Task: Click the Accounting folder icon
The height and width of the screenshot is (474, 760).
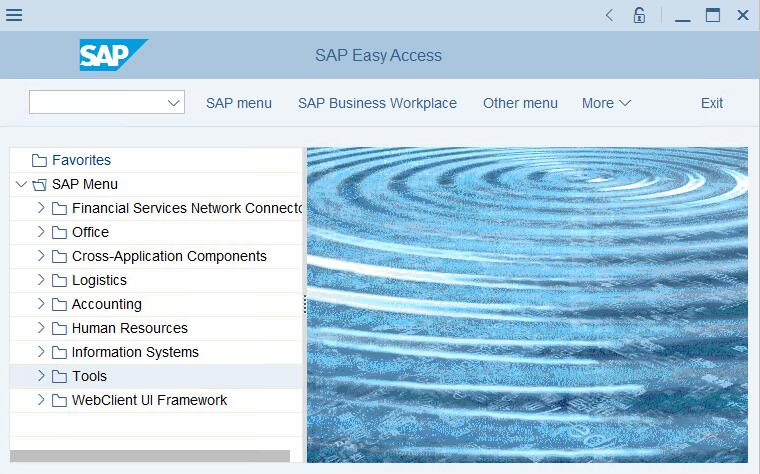Action: click(59, 304)
